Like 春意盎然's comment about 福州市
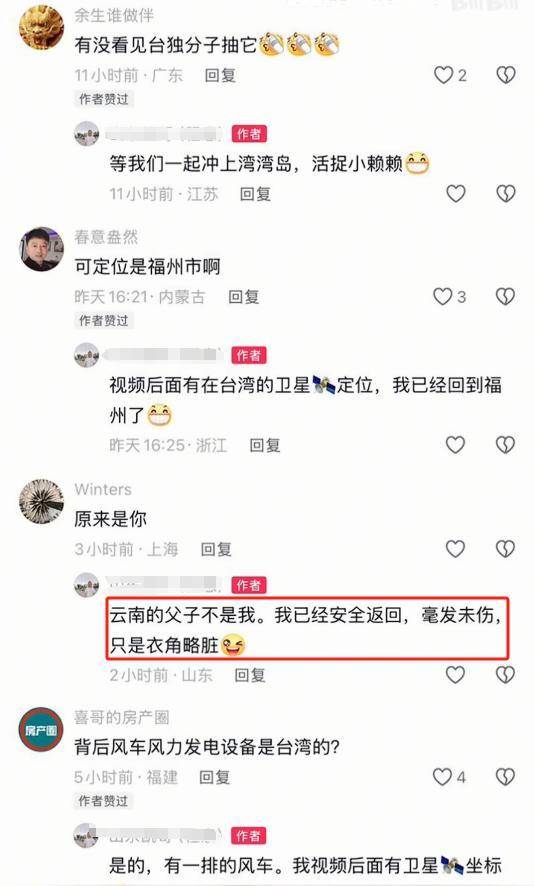Viewport: 534px width, 886px height. click(442, 297)
